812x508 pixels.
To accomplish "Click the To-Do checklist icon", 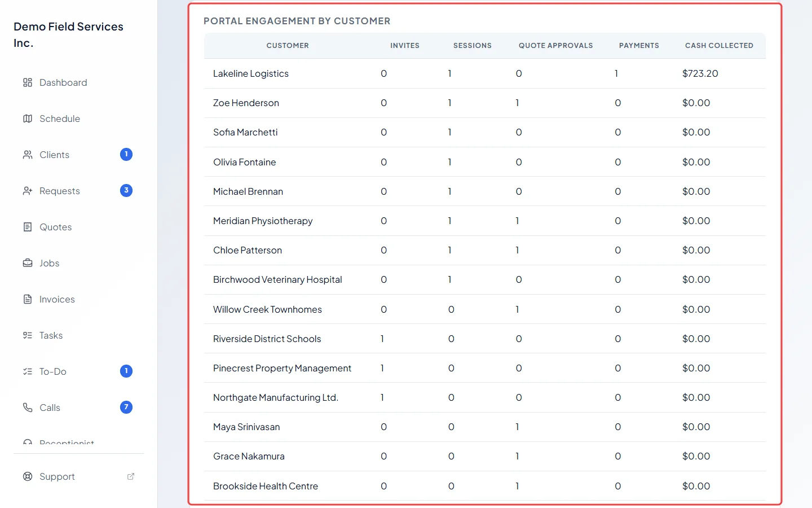I will (x=28, y=371).
